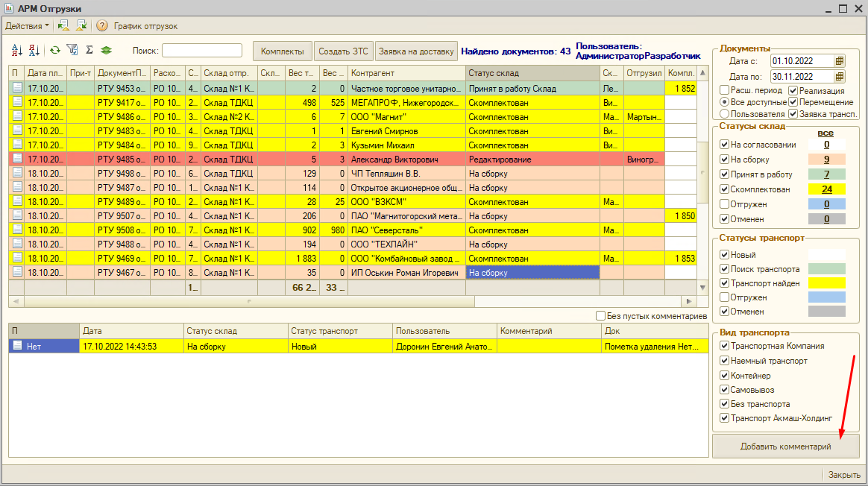Image resolution: width=868 pixels, height=486 pixels.
Task: Click the Дата по date field
Action: click(x=802, y=76)
